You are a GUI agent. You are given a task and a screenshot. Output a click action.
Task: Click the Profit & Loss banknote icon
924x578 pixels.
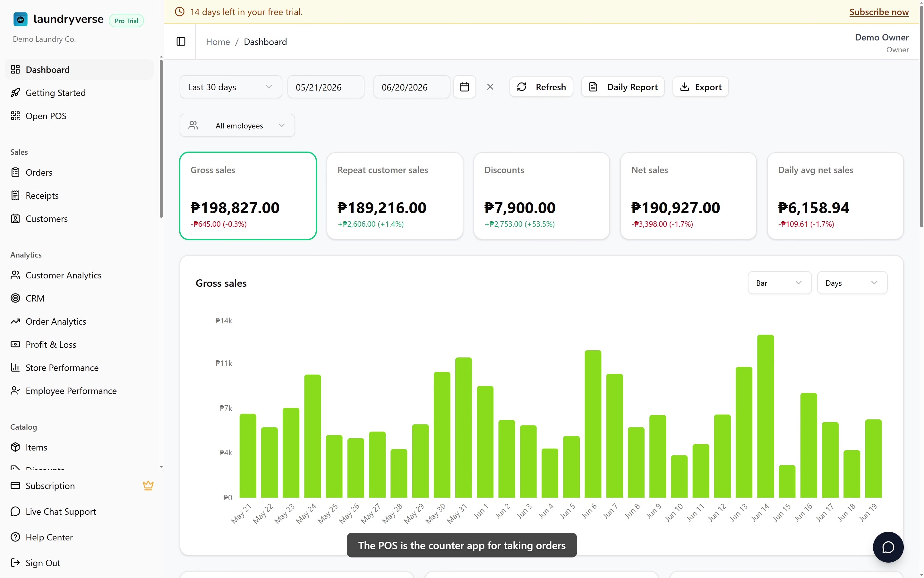(15, 345)
